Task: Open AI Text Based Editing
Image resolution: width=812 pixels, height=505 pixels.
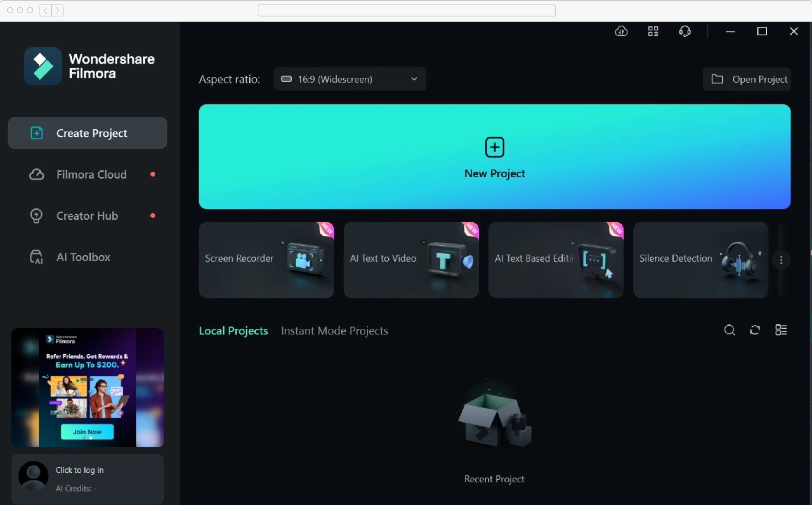Action: 556,260
